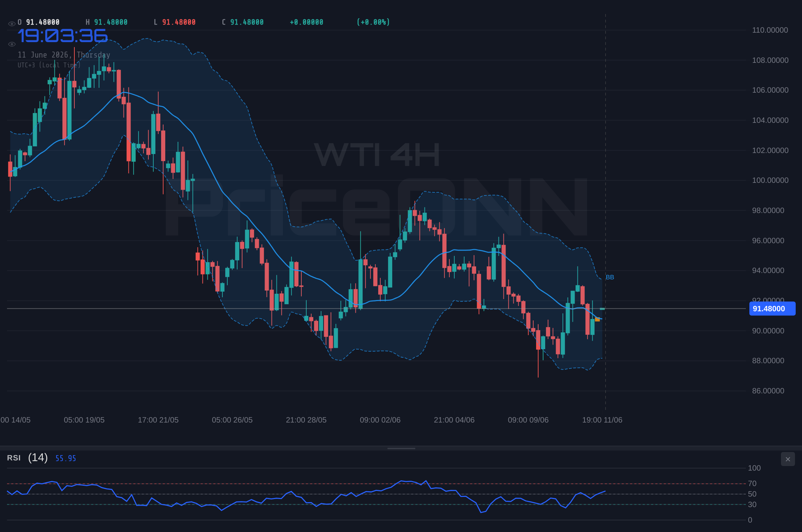
Task: Click the 102.00000 price axis label
Action: (x=770, y=151)
